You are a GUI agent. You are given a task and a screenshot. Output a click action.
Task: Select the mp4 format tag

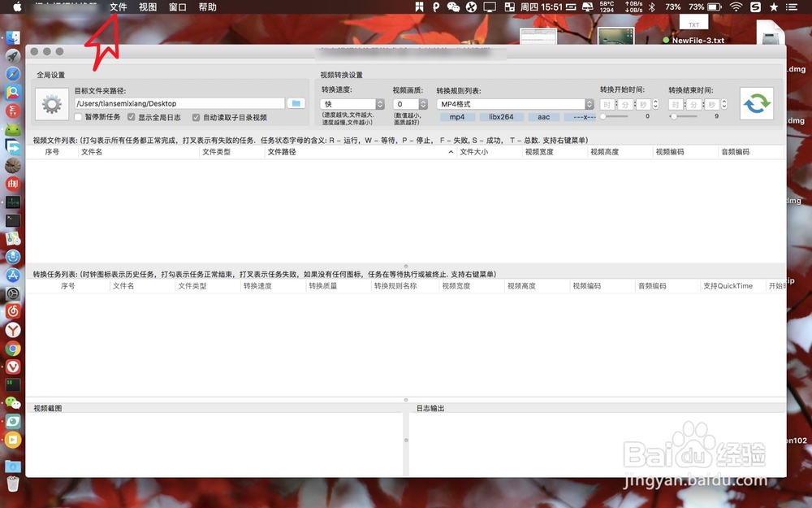(x=457, y=117)
